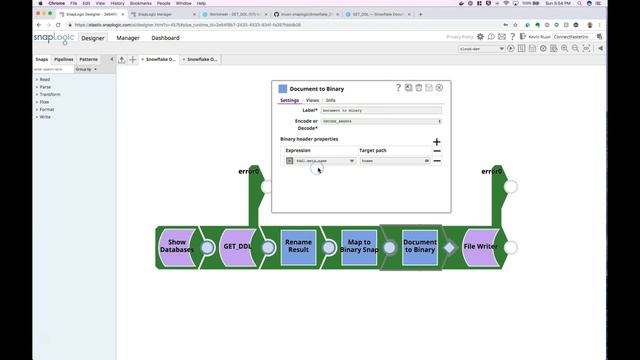Select the Patterns panel tab
Image resolution: width=640 pixels, height=360 pixels.
pyautogui.click(x=89, y=59)
